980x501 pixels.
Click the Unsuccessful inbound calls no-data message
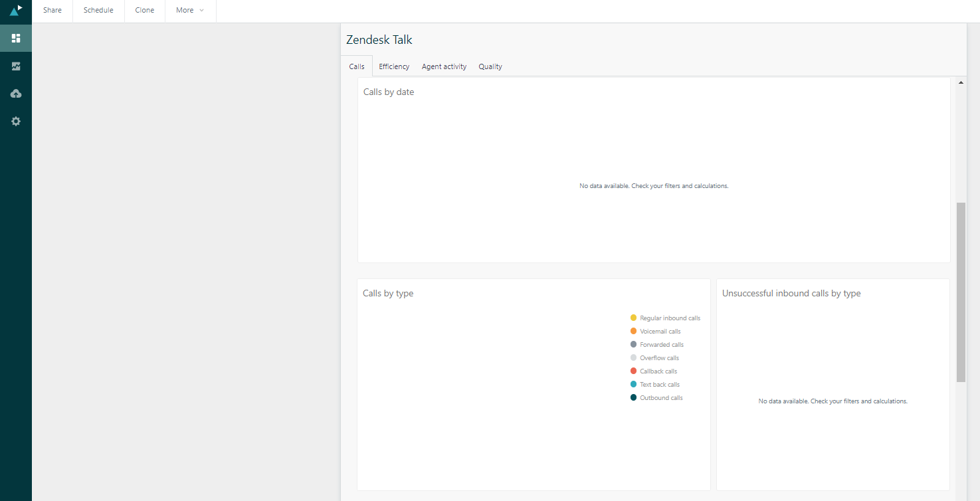coord(833,401)
